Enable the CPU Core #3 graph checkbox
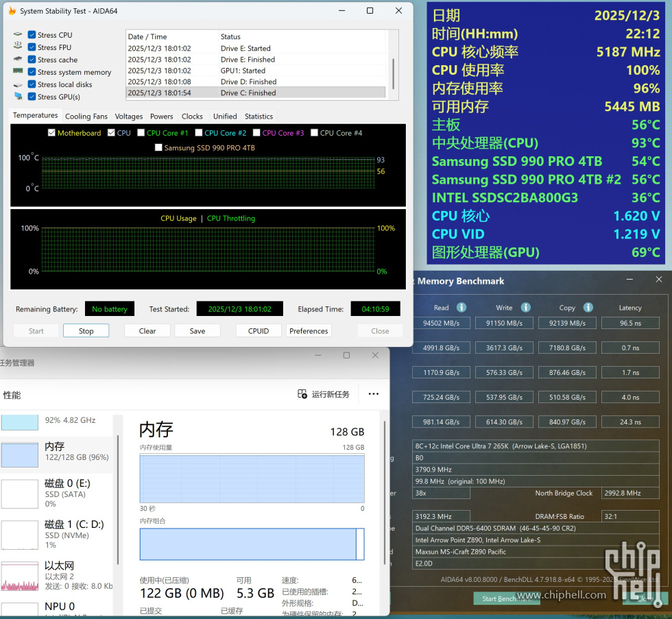This screenshot has width=672, height=619. click(x=257, y=133)
